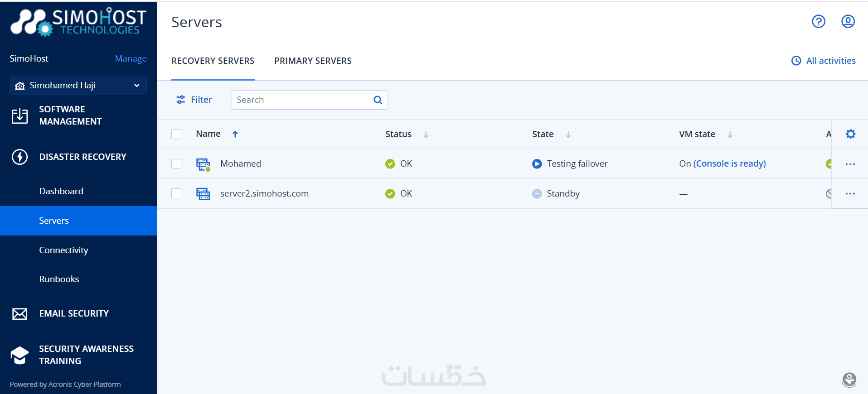Switch to Recovery Servers tab
The image size is (868, 394).
(x=213, y=61)
